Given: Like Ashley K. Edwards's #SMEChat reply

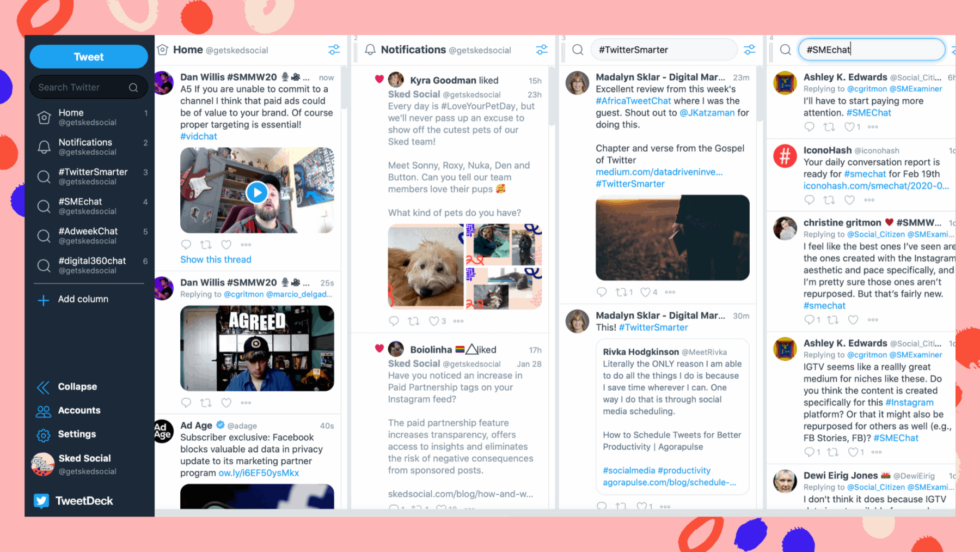Looking at the screenshot, I should click(850, 126).
